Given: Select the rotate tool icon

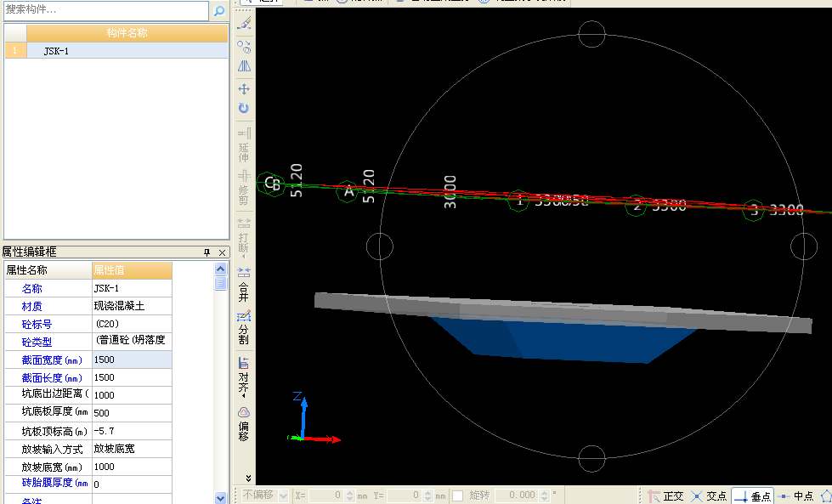Looking at the screenshot, I should coord(244,108).
